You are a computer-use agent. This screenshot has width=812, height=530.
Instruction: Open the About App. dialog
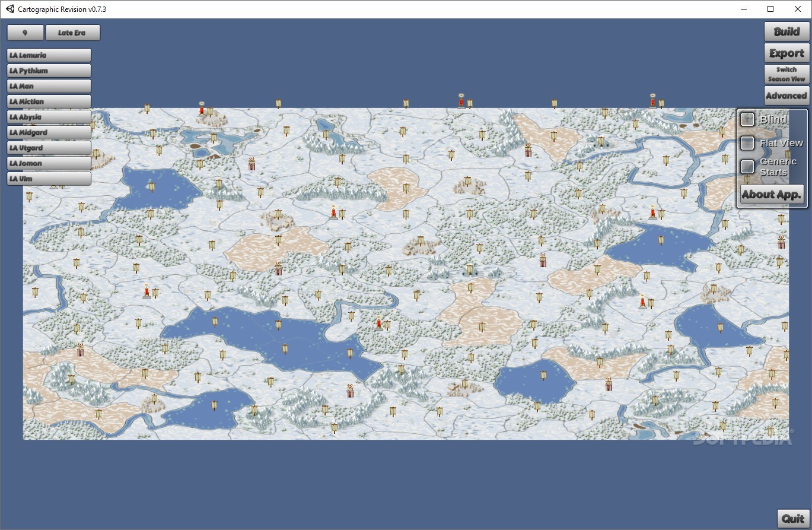[772, 194]
